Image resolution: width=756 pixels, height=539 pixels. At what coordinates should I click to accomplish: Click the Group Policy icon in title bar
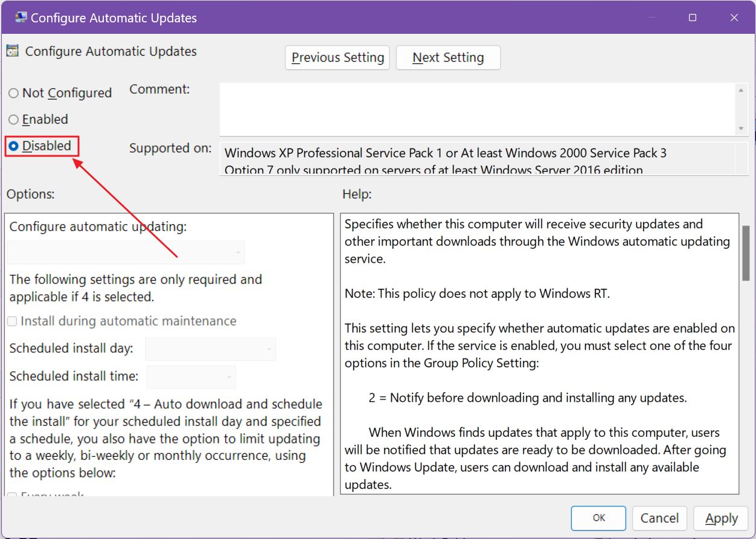point(20,18)
